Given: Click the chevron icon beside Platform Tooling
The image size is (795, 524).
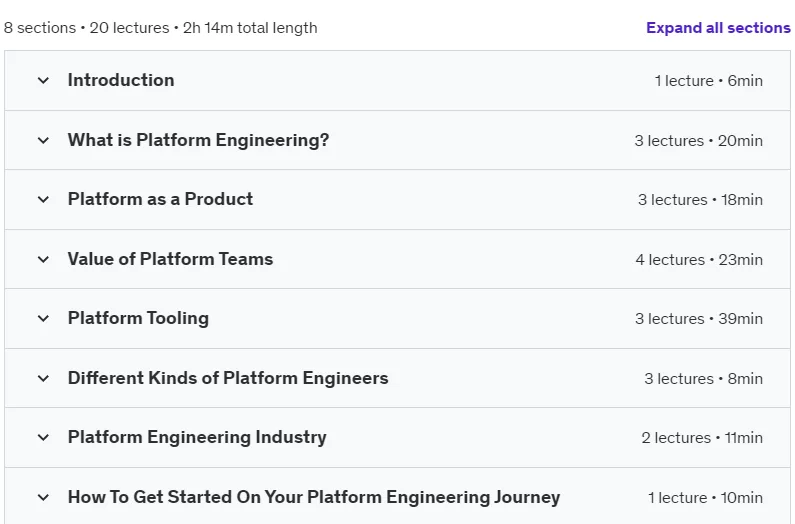Looking at the screenshot, I should point(44,319).
